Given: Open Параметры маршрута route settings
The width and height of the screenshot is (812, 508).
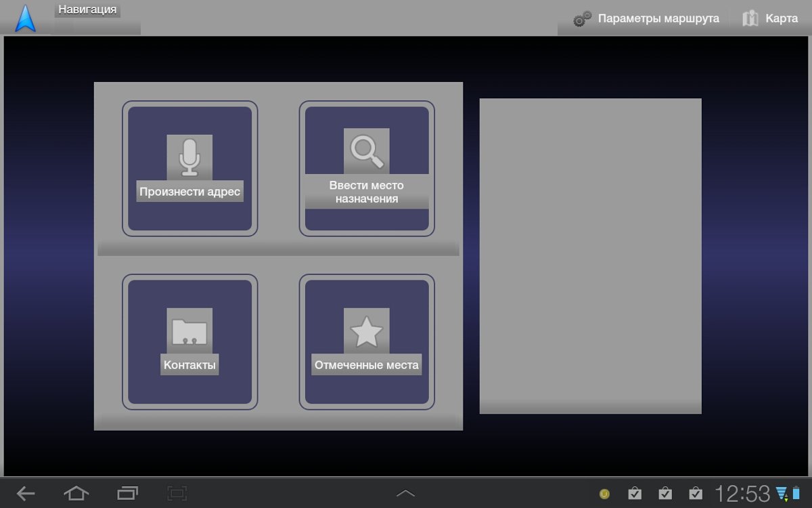Looking at the screenshot, I should pyautogui.click(x=646, y=18).
